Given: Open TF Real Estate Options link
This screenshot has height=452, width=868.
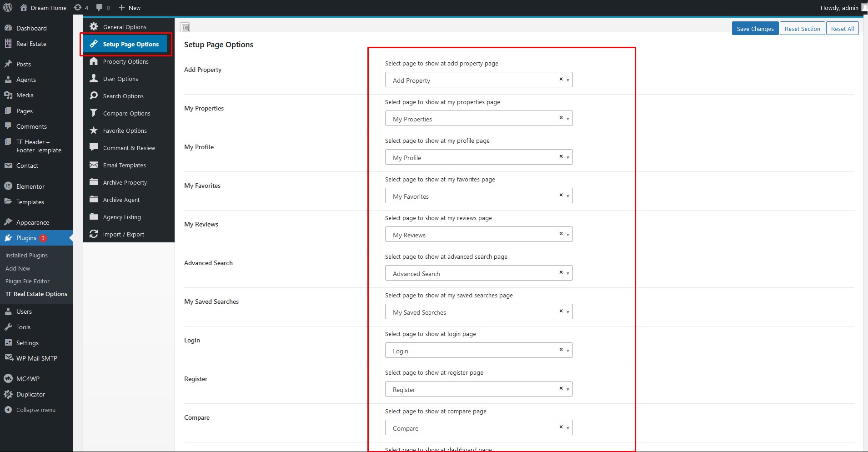Looking at the screenshot, I should pos(36,294).
